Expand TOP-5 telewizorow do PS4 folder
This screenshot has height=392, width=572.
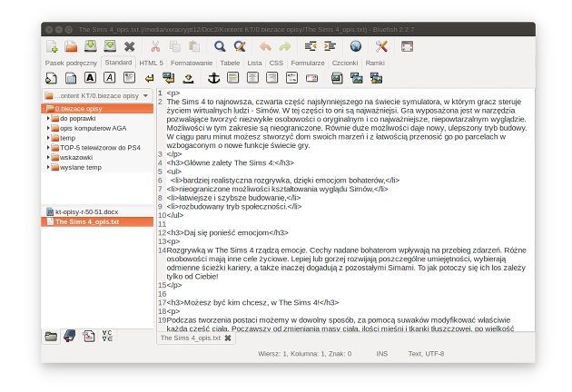(x=48, y=148)
